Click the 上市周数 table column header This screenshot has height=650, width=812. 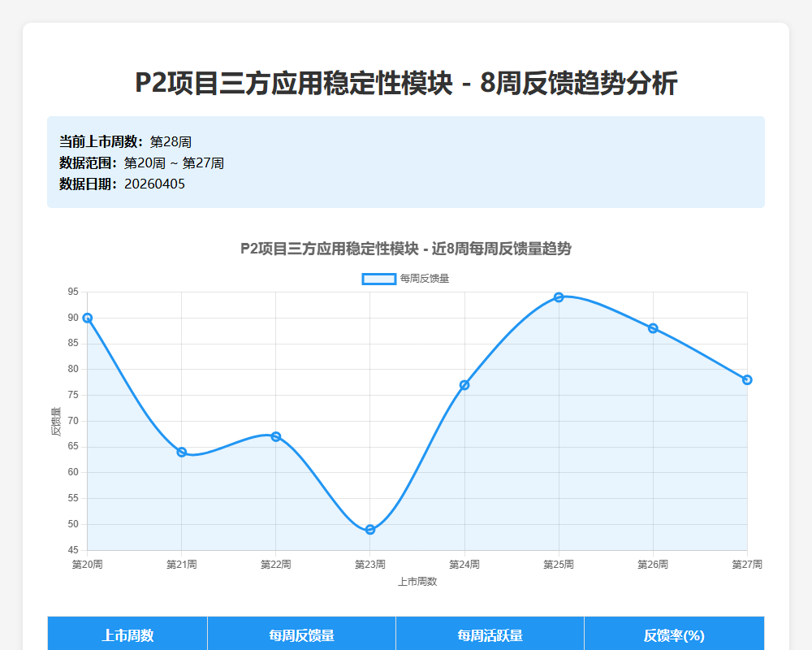pos(127,635)
